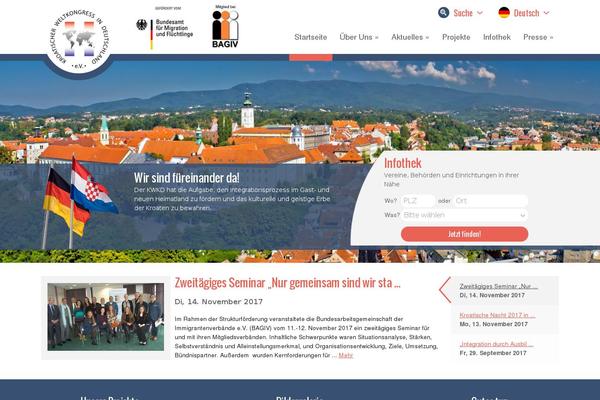The image size is (600, 400).
Task: Click the Infothek heading in search box
Action: coord(403,163)
